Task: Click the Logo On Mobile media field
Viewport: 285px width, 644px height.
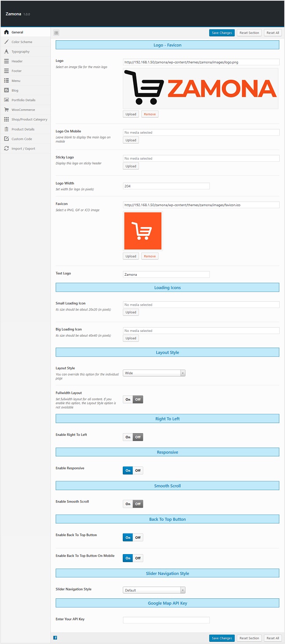Action: (x=201, y=132)
